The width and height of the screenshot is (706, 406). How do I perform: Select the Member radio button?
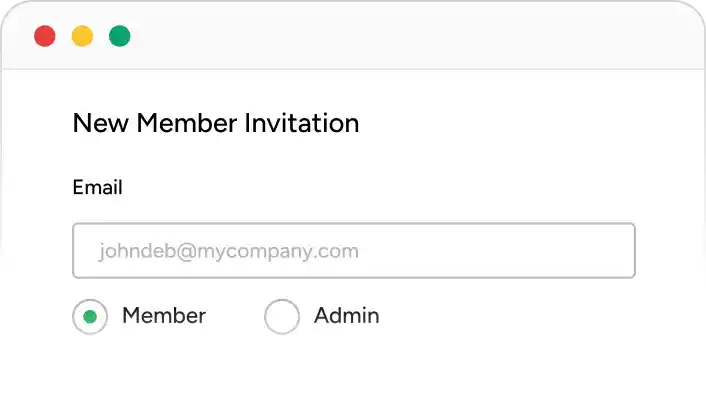pyautogui.click(x=90, y=316)
